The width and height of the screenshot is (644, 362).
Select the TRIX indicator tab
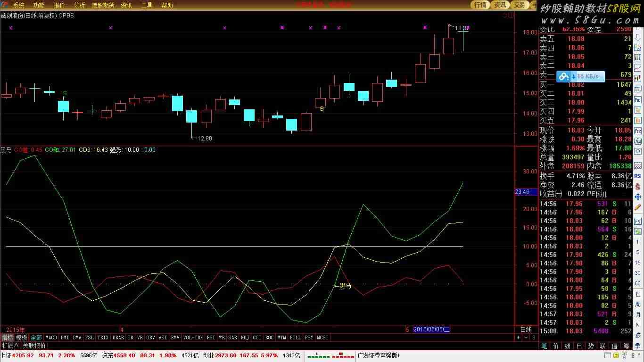pos(103,337)
